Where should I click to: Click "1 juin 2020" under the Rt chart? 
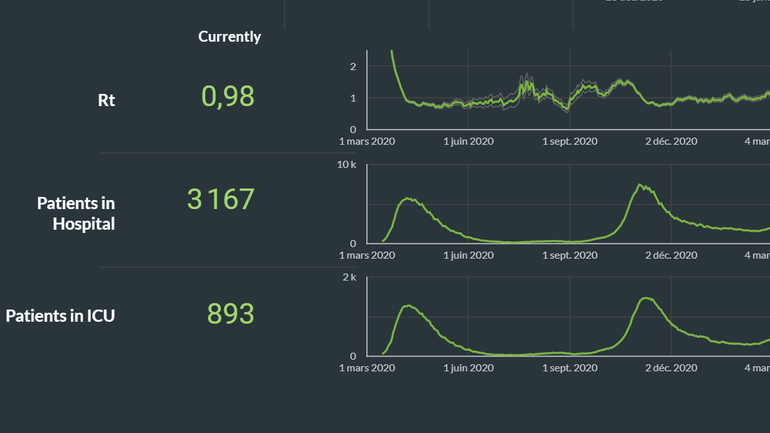[x=468, y=141]
